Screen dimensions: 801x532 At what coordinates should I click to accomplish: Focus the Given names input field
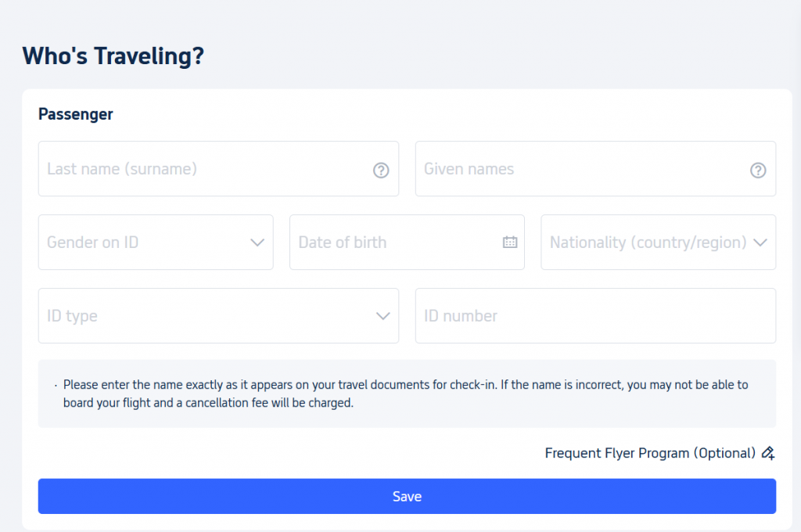point(595,169)
